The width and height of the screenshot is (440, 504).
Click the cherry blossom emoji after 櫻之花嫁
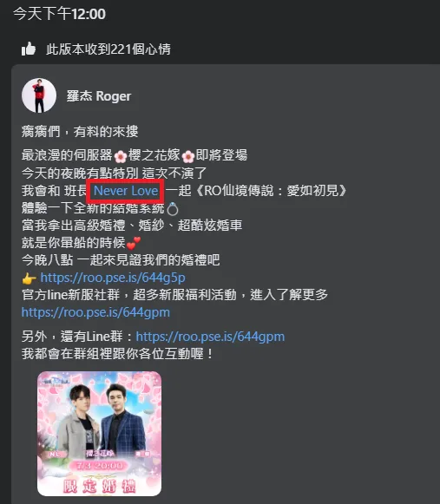tap(188, 156)
